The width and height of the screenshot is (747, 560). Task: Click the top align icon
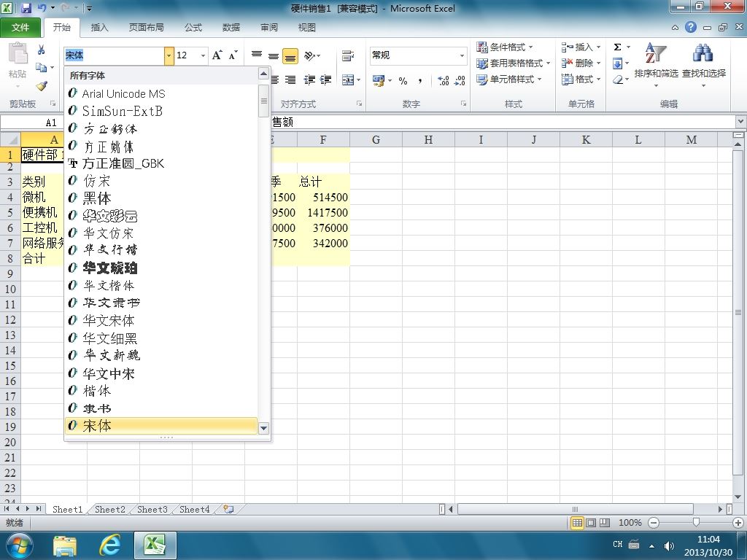pyautogui.click(x=256, y=55)
